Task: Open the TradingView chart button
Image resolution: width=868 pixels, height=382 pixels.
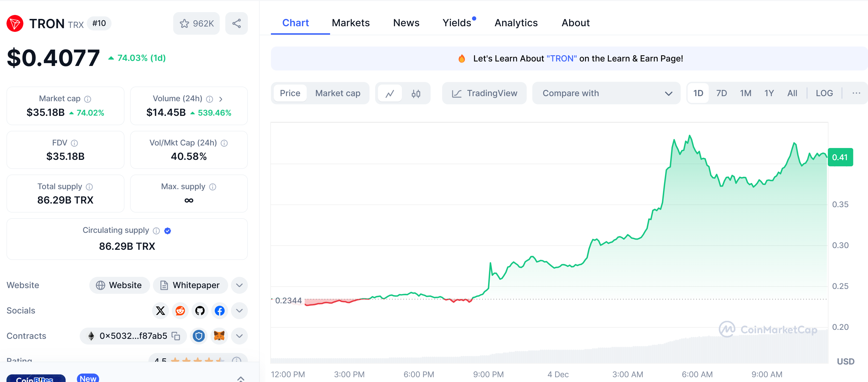Action: pos(484,93)
